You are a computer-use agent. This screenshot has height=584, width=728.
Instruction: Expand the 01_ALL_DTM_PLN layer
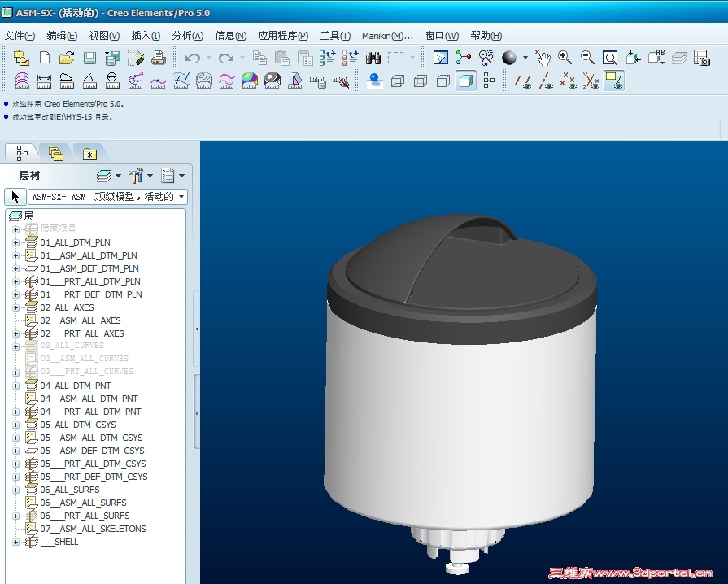click(15, 242)
